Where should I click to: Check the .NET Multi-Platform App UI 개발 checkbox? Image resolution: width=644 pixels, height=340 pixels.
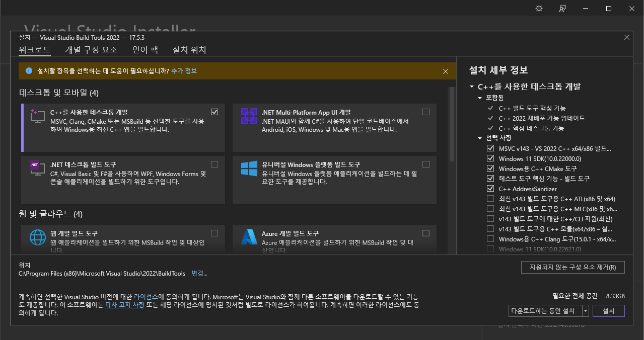click(x=426, y=112)
